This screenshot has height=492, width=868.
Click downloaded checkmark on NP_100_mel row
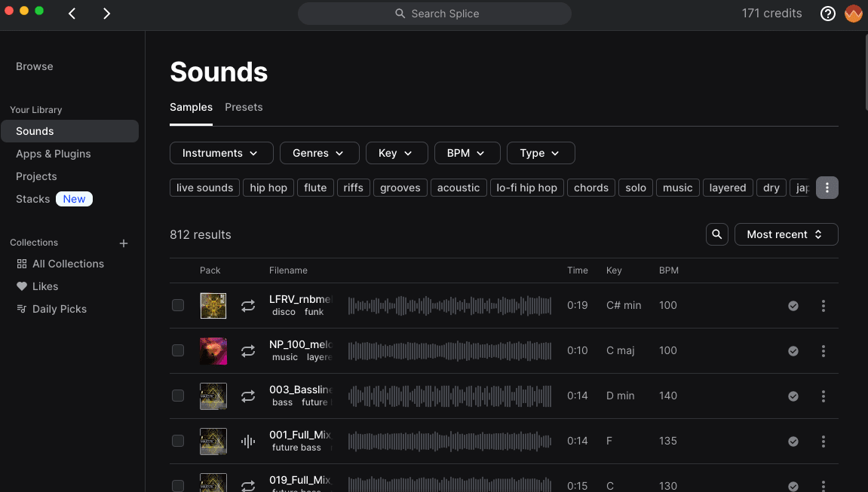(x=793, y=351)
